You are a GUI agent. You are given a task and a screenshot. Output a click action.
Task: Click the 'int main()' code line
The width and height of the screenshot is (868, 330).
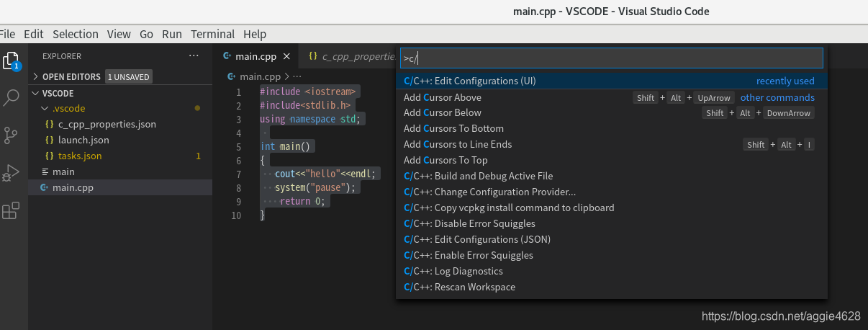coord(284,147)
